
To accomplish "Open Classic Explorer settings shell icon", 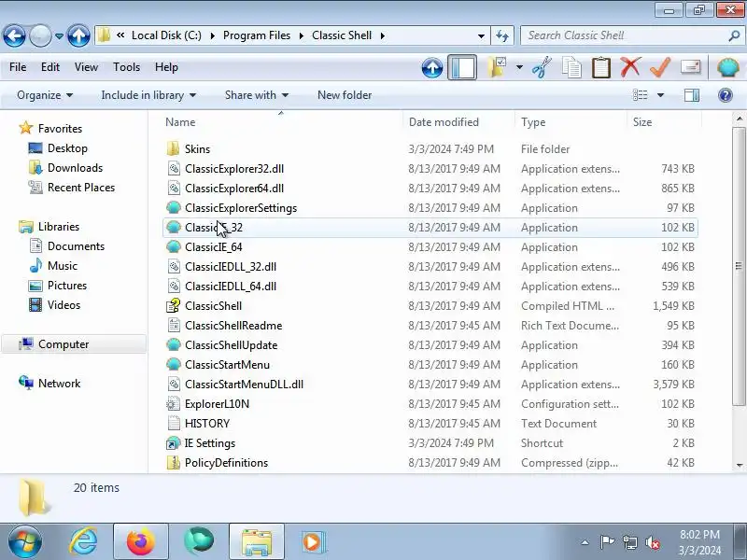I will [728, 67].
